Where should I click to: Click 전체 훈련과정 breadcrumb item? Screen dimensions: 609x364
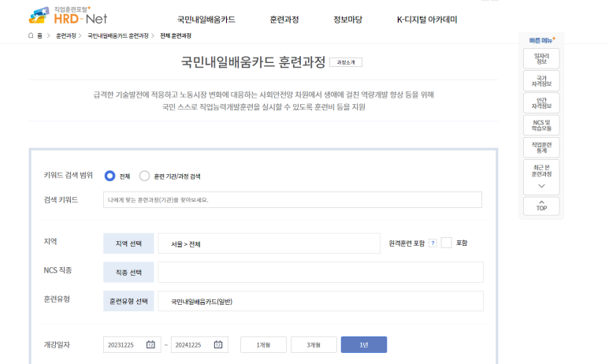pyautogui.click(x=176, y=35)
